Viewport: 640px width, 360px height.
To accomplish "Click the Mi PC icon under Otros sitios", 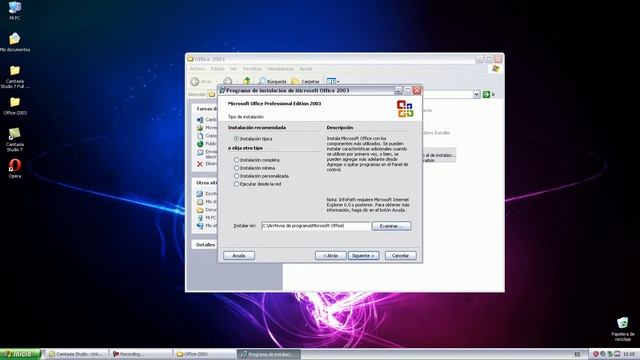I will coord(200,218).
